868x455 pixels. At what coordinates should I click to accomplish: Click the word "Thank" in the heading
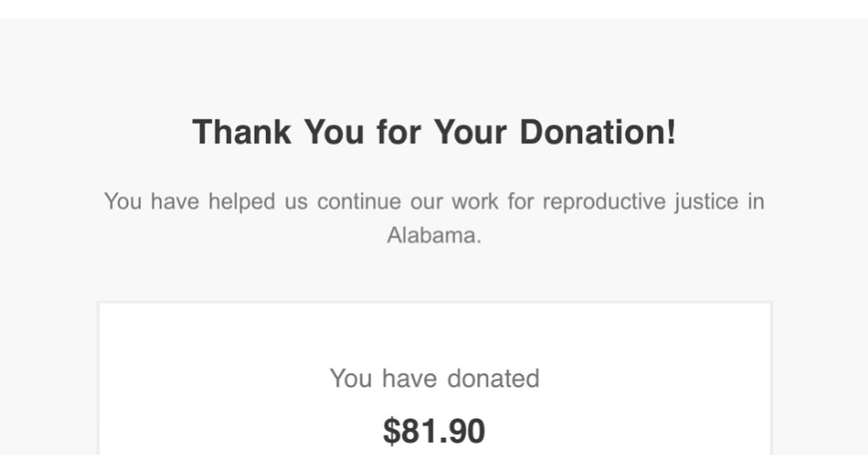(242, 132)
